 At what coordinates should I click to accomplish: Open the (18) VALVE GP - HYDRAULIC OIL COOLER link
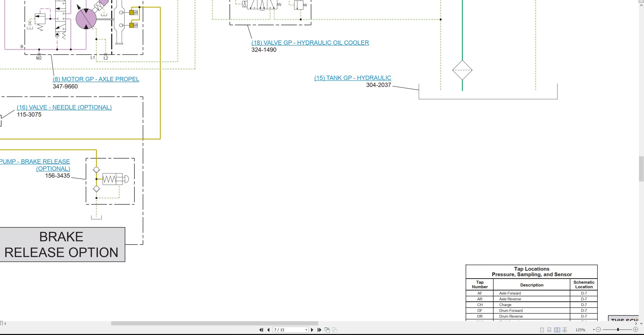click(x=310, y=43)
